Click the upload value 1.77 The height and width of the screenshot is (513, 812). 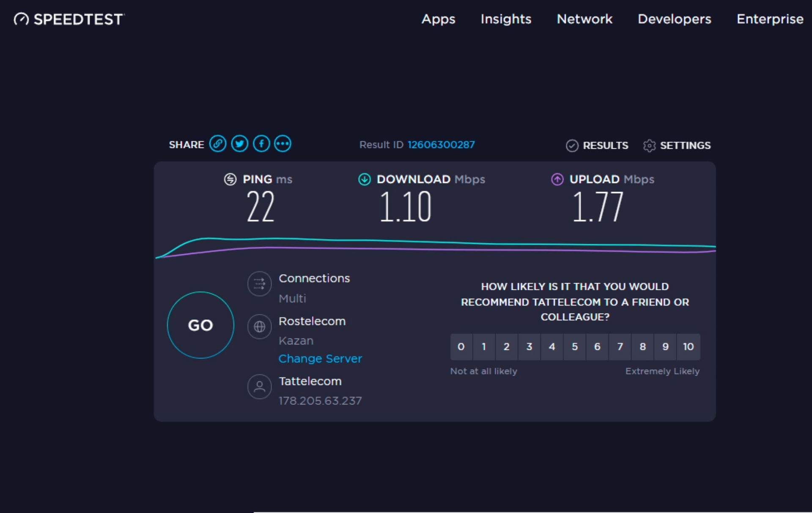pos(598,207)
